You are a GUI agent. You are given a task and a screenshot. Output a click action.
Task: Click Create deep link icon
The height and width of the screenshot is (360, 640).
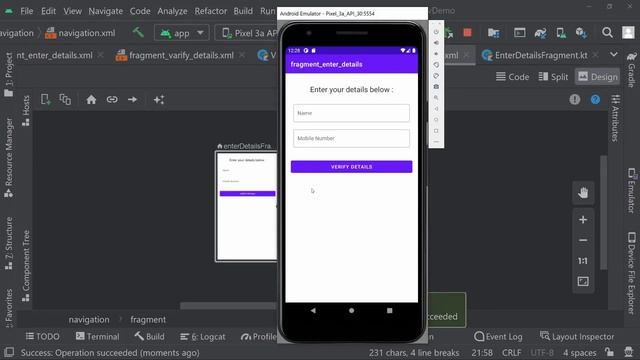112,99
